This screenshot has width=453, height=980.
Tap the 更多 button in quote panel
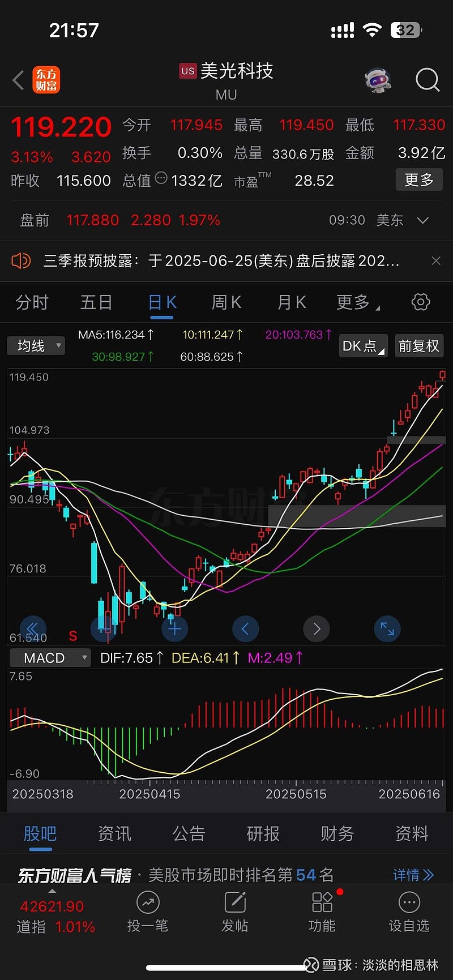point(419,180)
